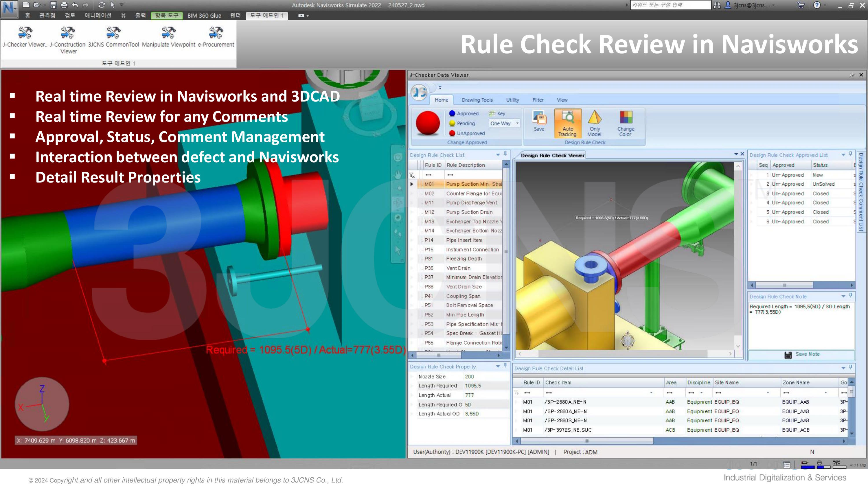Click the Navisworks N application menu button
Screen dimensions: 868x488
[x=9, y=9]
